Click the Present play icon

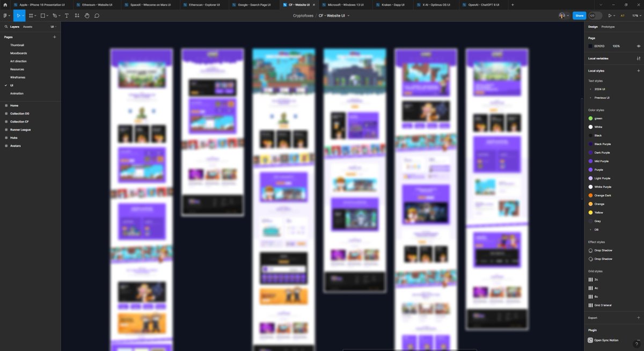click(x=610, y=16)
